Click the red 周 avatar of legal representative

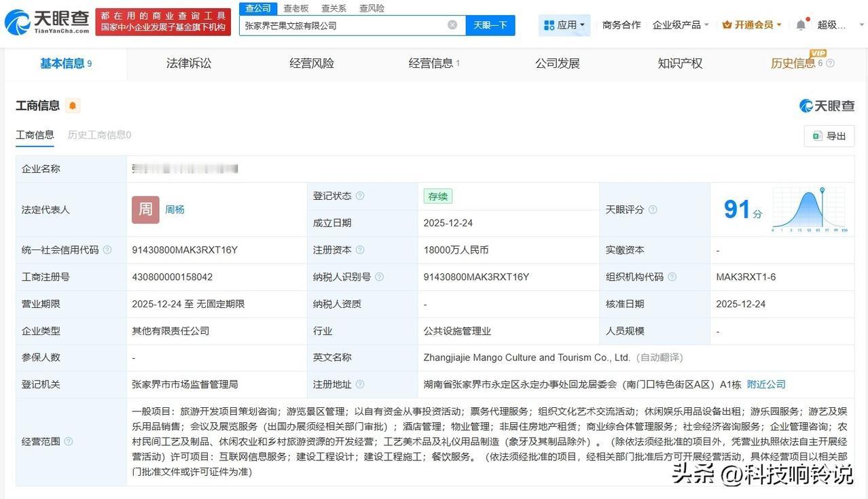[145, 209]
